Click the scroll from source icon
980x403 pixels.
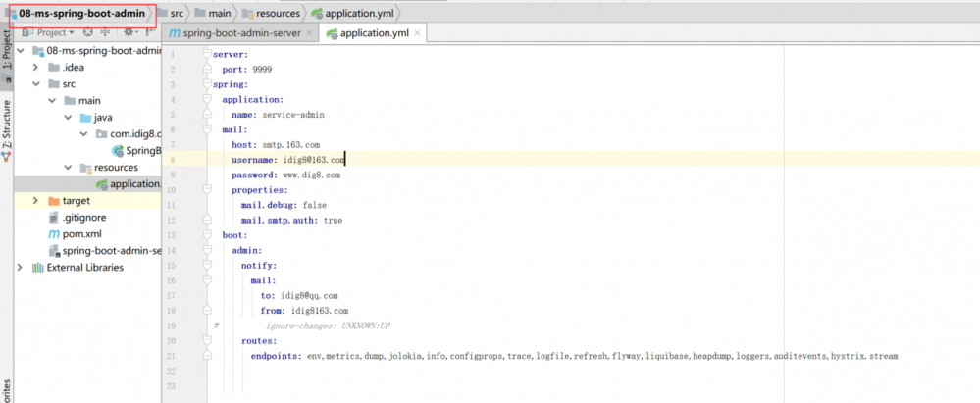point(88,32)
